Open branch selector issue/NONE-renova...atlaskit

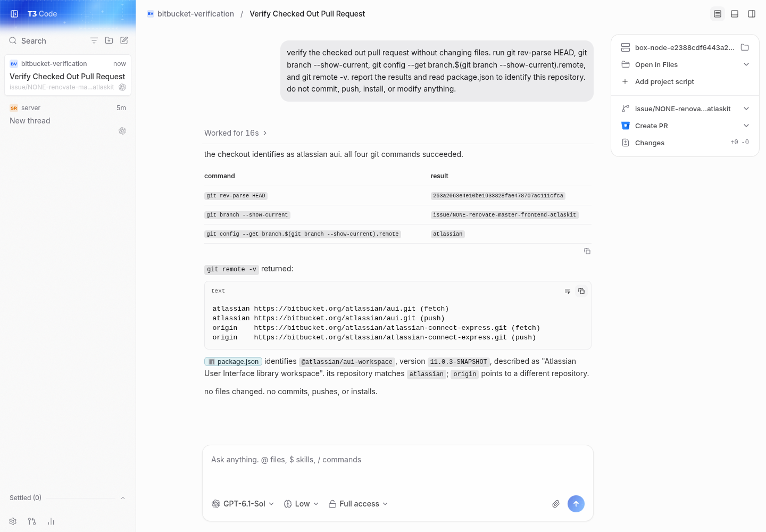click(685, 109)
